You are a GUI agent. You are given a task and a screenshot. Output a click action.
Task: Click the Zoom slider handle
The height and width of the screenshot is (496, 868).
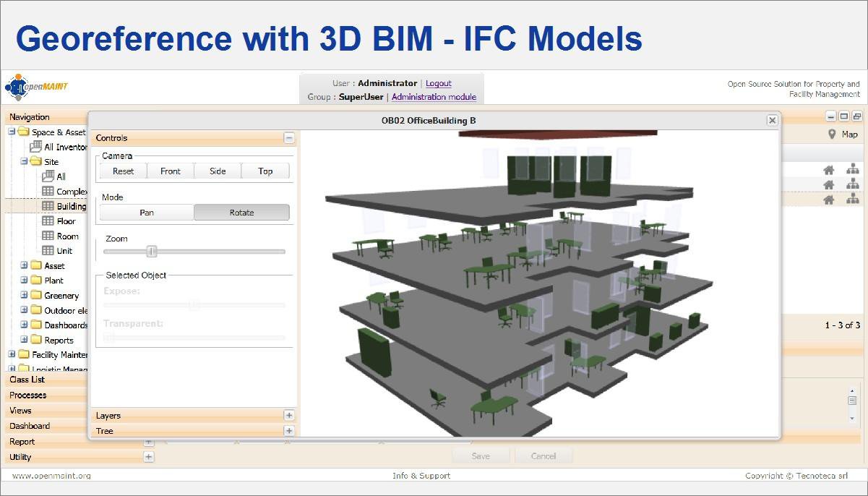pyautogui.click(x=152, y=251)
